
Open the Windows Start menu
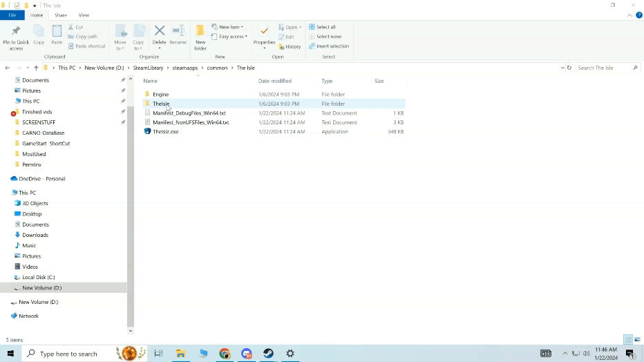coord(10,354)
